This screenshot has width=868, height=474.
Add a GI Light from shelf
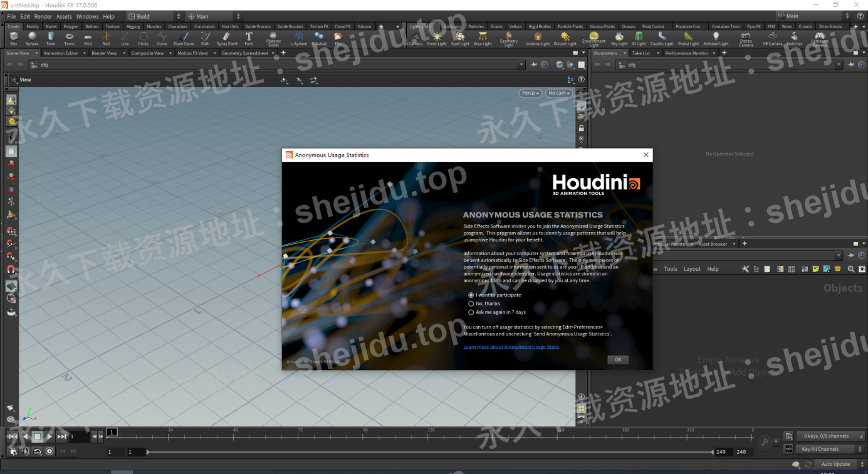pyautogui.click(x=639, y=39)
